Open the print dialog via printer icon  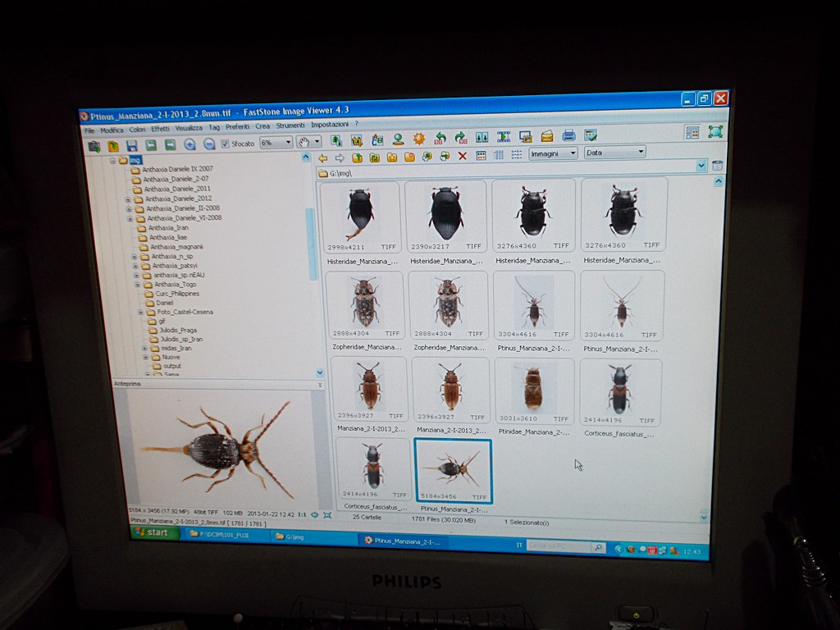coord(568,136)
